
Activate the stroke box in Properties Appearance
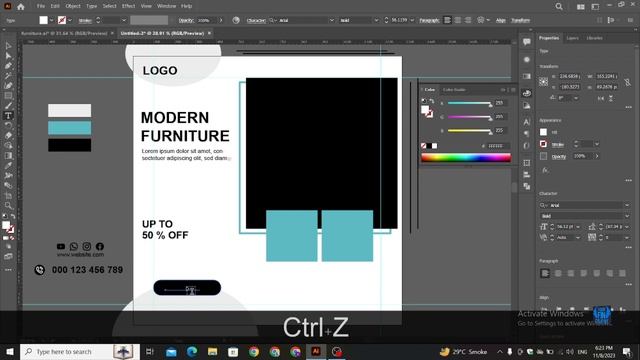[543, 144]
